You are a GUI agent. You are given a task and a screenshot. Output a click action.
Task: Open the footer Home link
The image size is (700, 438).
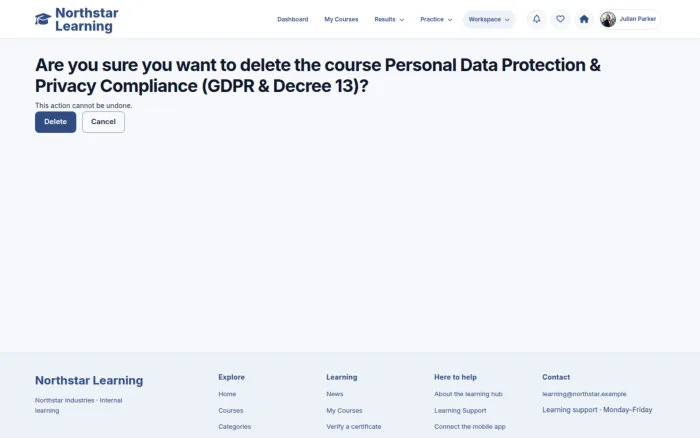[227, 394]
